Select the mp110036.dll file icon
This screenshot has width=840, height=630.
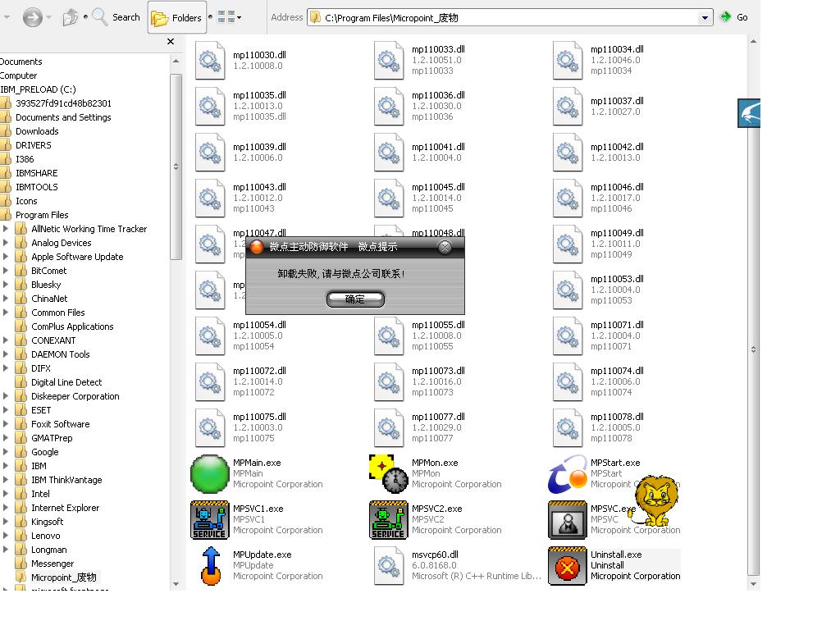[x=389, y=106]
